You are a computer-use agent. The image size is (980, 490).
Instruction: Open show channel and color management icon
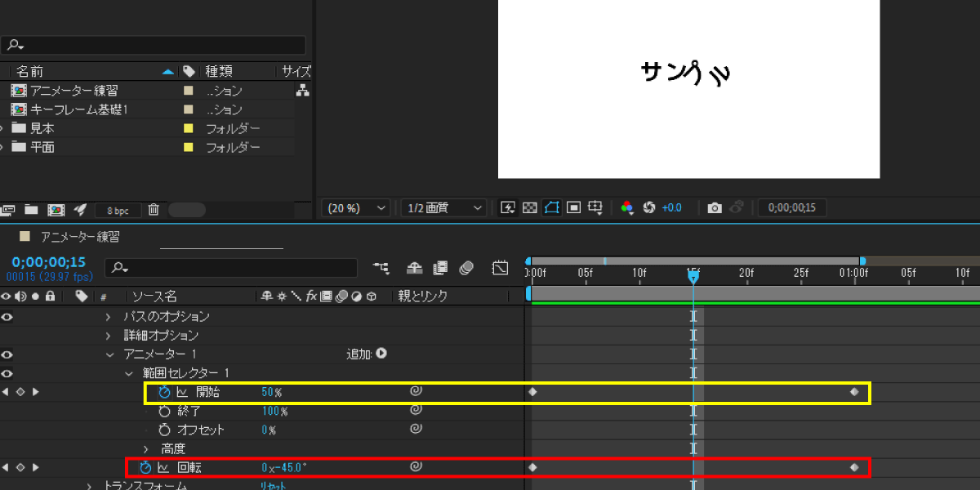pyautogui.click(x=627, y=207)
